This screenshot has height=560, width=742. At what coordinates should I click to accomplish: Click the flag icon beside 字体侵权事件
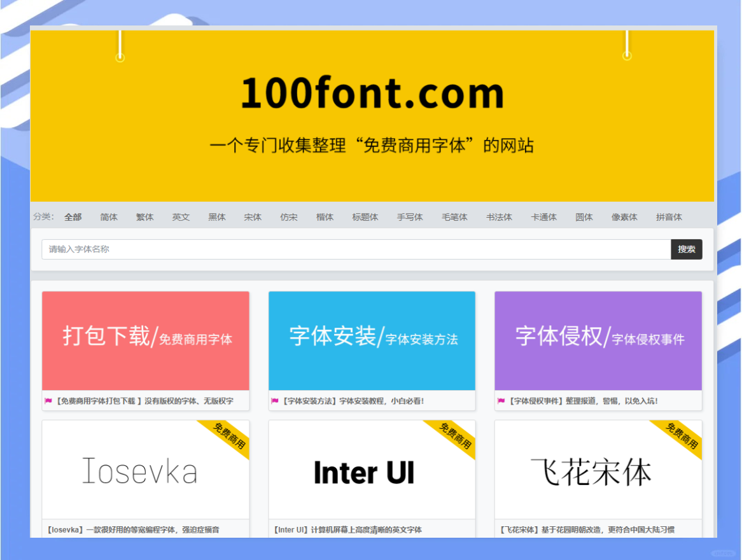[x=501, y=402]
